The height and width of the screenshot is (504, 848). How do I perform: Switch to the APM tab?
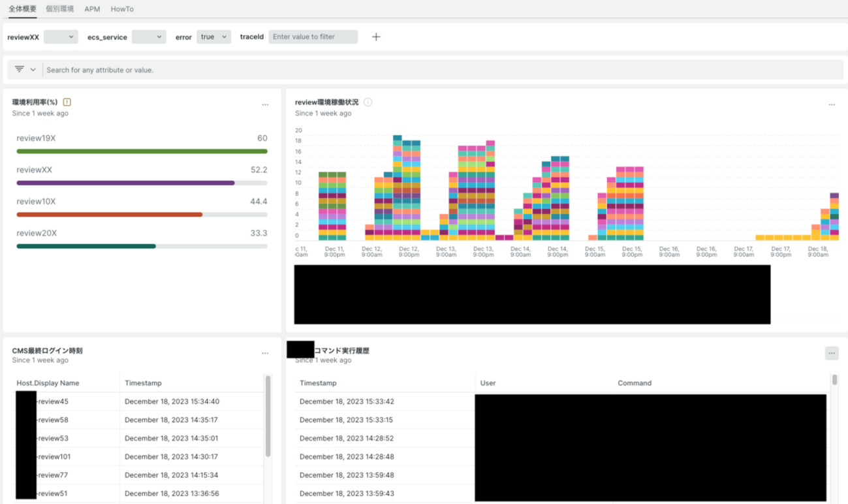pos(92,9)
